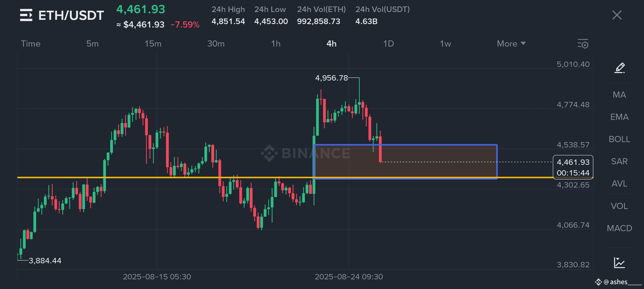644x289 pixels.
Task: Switch to the 1D timeframe
Action: [389, 44]
